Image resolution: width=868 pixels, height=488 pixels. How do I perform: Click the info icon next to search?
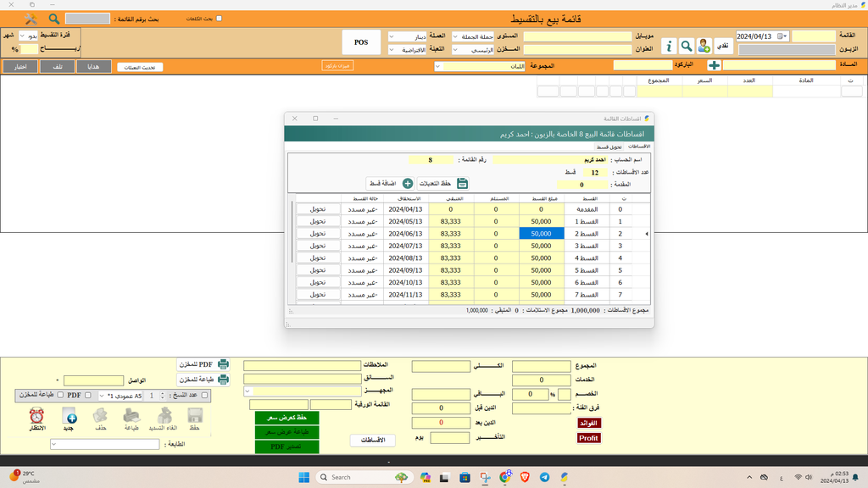[668, 46]
